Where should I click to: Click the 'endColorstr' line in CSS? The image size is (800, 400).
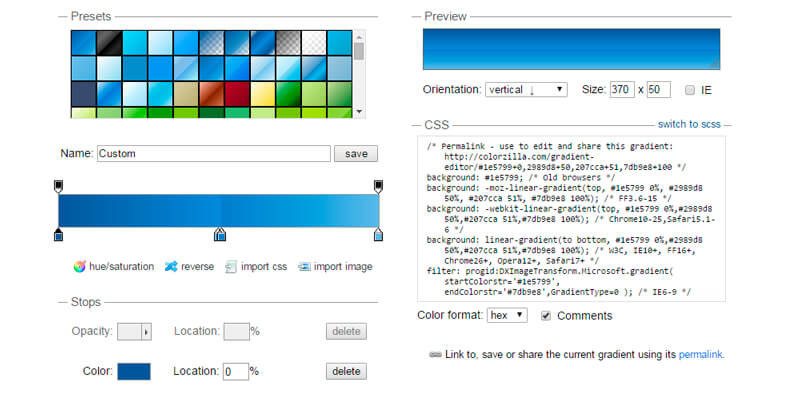coord(567,292)
